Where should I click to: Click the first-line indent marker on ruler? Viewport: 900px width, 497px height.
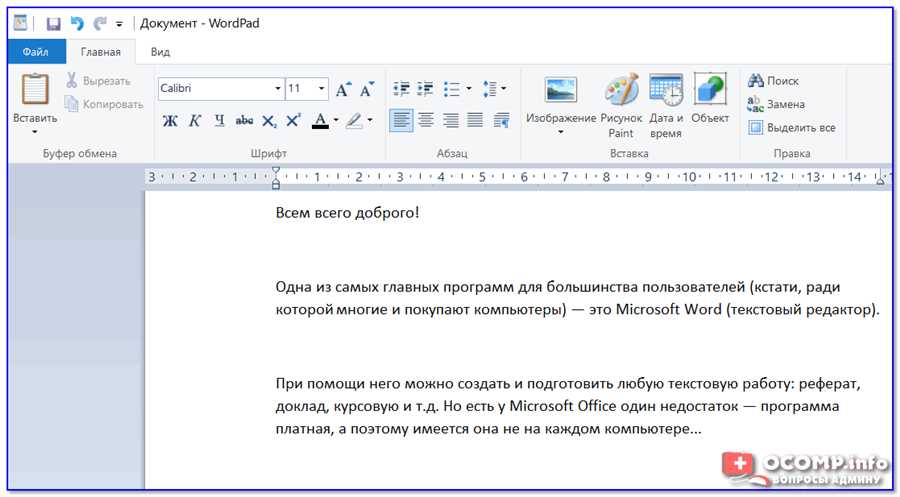(276, 170)
